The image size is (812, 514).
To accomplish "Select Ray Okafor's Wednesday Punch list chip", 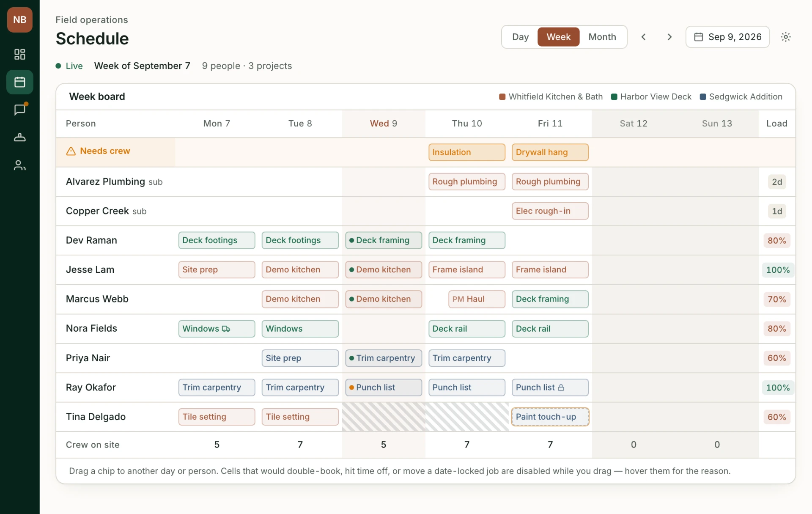I will coord(384,388).
